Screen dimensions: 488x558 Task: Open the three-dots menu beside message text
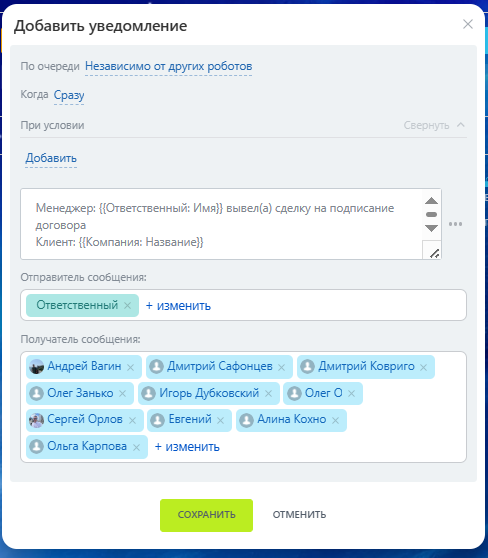pyautogui.click(x=455, y=224)
